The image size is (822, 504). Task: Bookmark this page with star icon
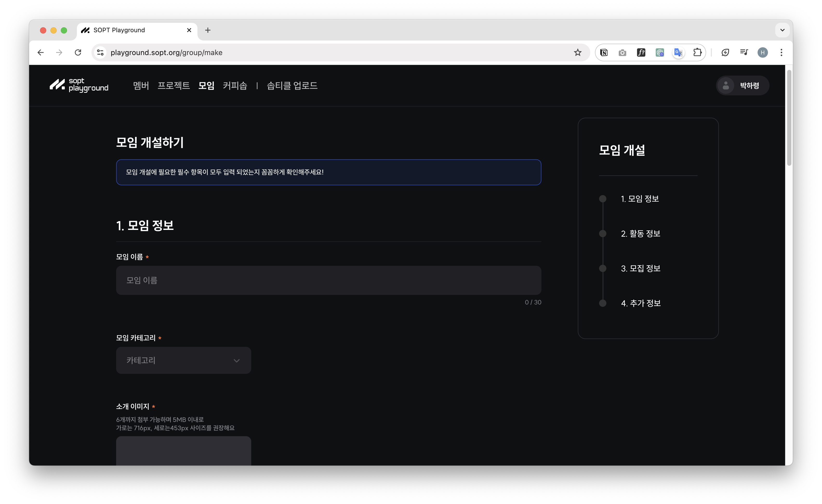pyautogui.click(x=578, y=52)
